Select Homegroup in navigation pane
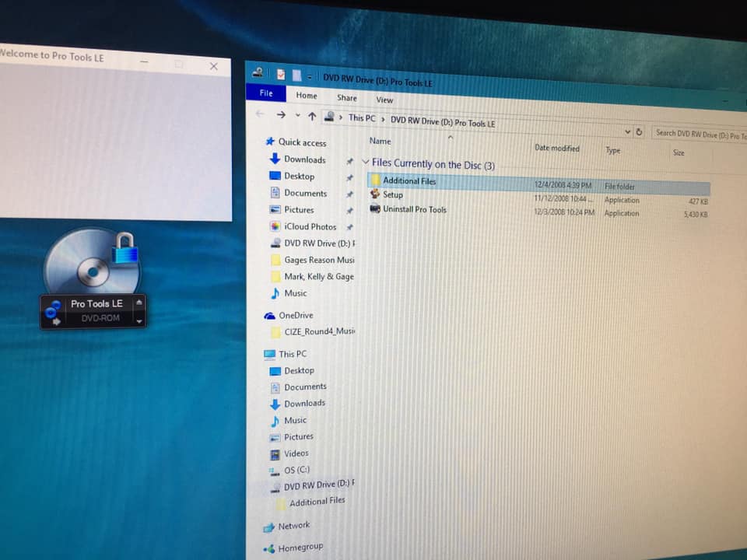 tap(300, 548)
